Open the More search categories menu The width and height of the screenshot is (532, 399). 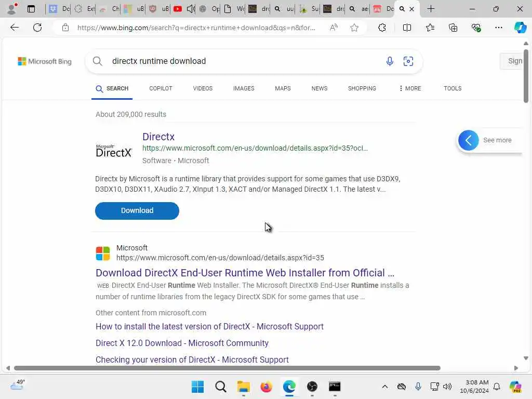(x=410, y=88)
